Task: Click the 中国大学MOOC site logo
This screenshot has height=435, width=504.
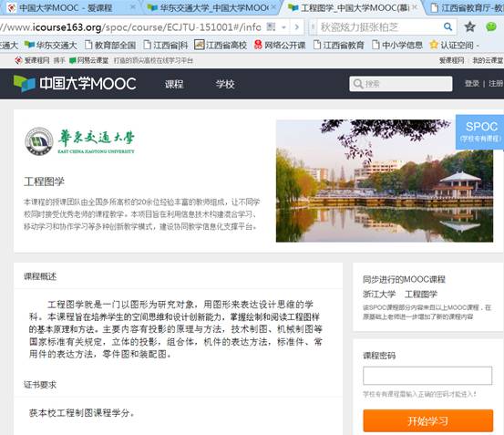Action: point(75,83)
